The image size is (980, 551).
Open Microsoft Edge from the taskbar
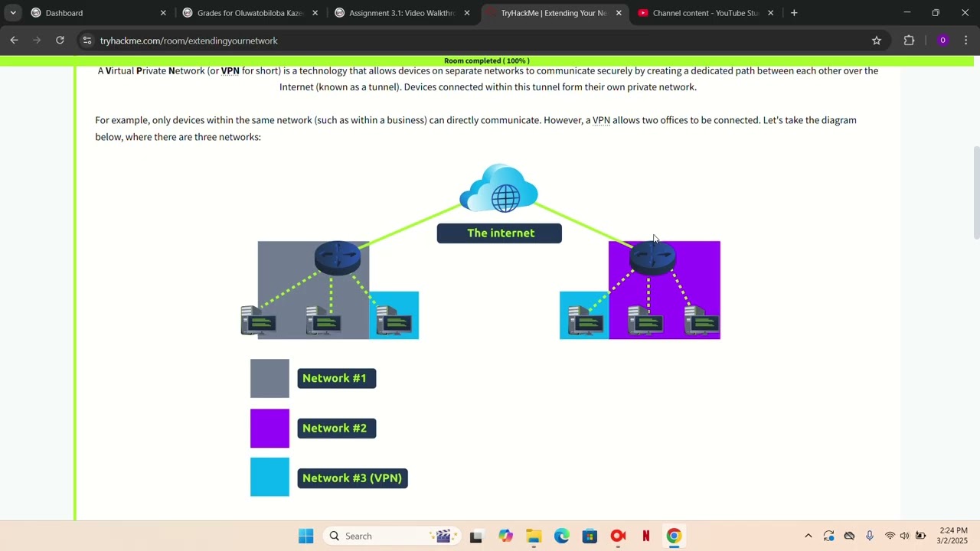(562, 536)
